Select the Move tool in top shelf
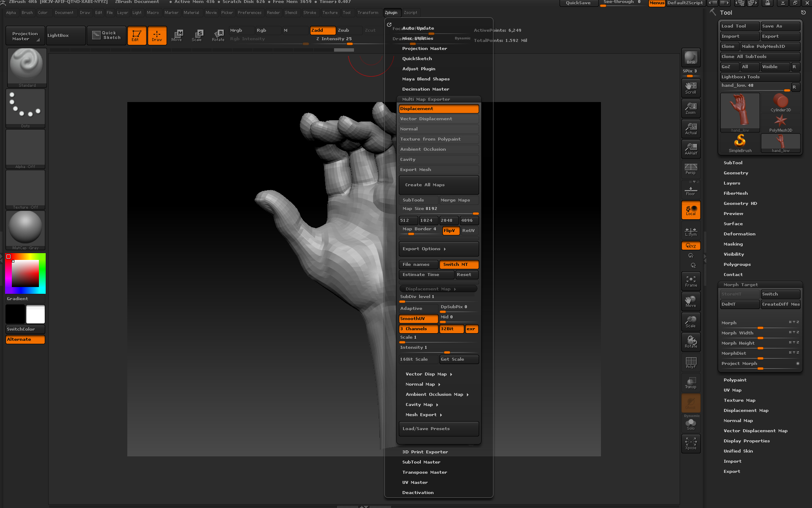Image resolution: width=812 pixels, height=508 pixels. (177, 36)
